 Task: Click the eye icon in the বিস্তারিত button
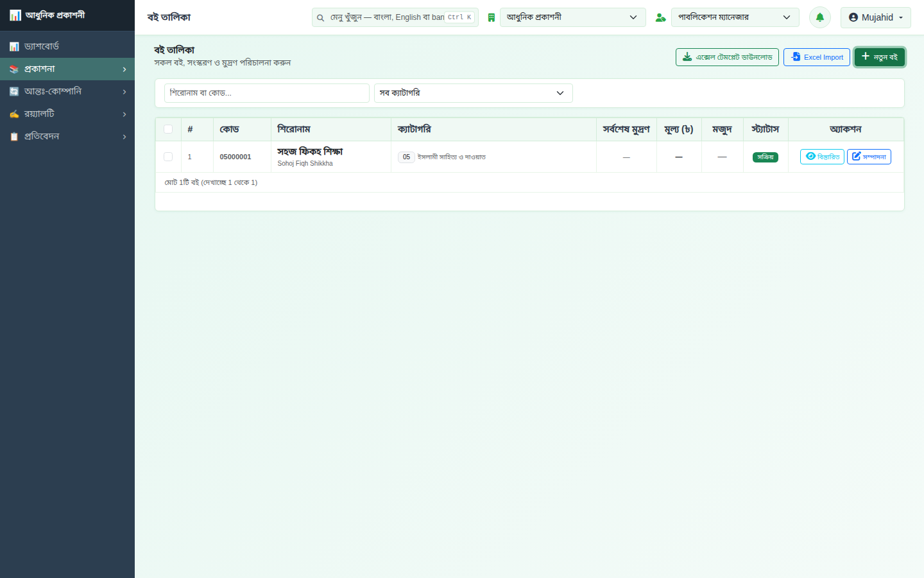coord(810,156)
